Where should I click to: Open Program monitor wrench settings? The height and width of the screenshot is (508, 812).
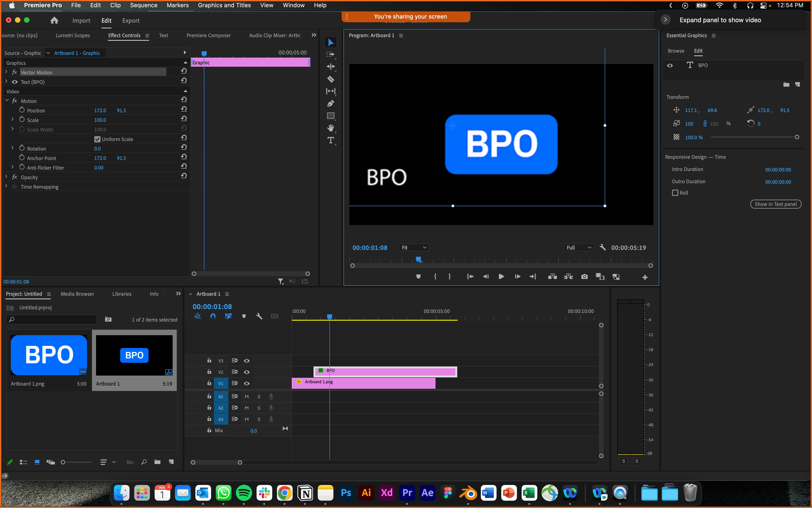(603, 248)
